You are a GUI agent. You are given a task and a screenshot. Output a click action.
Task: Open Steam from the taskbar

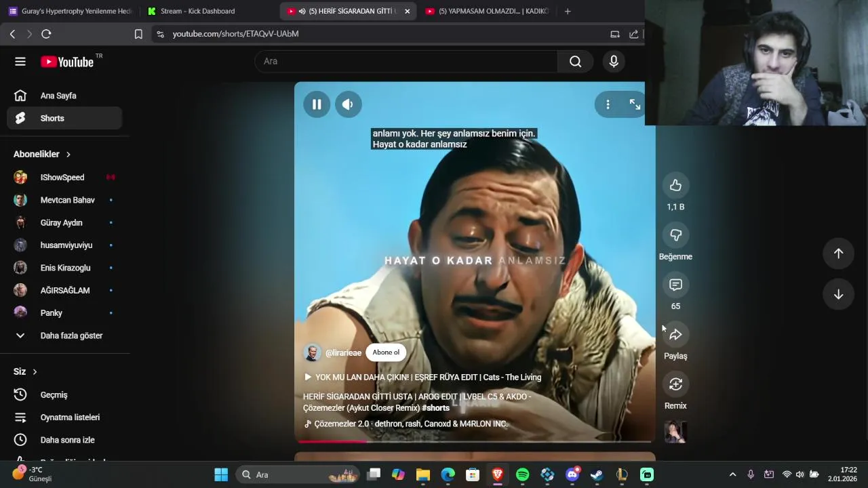[597, 474]
